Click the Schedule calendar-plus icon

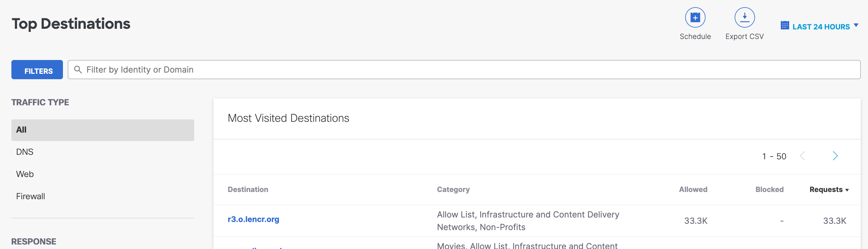point(695,17)
